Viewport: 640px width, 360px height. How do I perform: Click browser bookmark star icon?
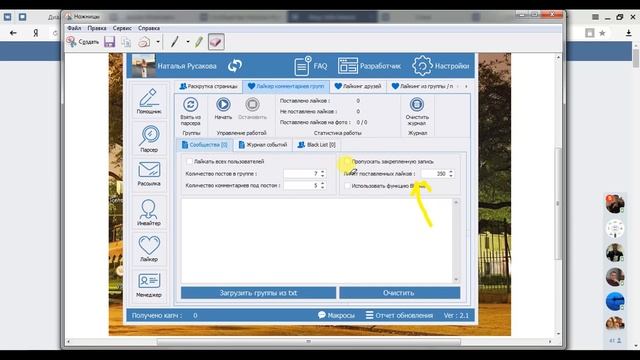point(602,33)
